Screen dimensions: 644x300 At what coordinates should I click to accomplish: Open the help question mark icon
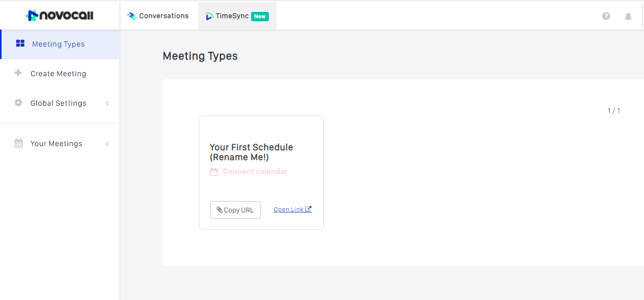point(606,16)
